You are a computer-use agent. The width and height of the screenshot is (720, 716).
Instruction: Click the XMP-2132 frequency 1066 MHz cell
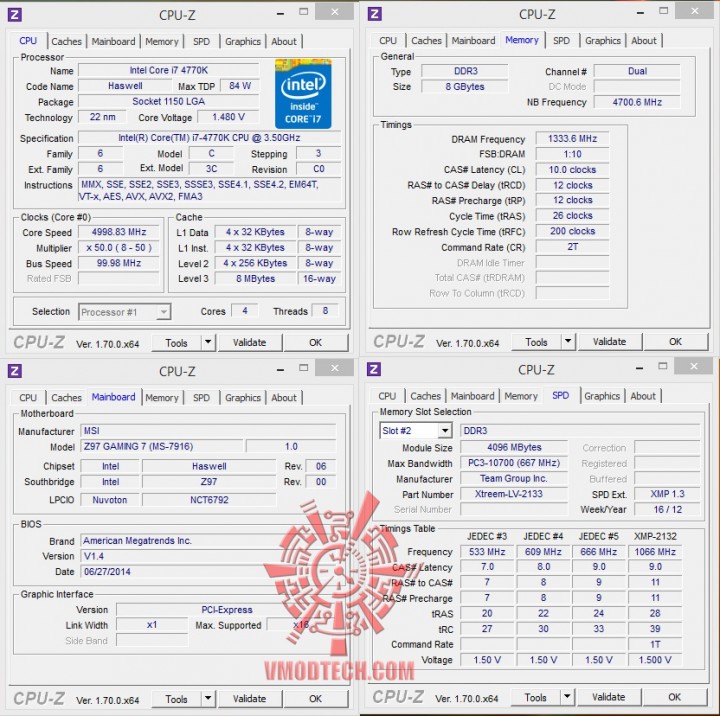[x=655, y=552]
